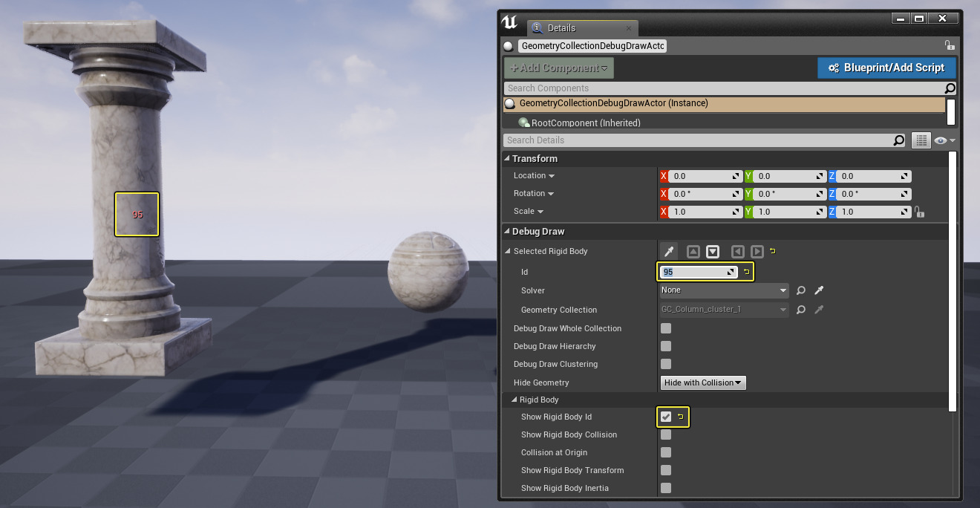Open the Solver dropdown set to None
Viewport: 980px width, 508px height.
(723, 290)
